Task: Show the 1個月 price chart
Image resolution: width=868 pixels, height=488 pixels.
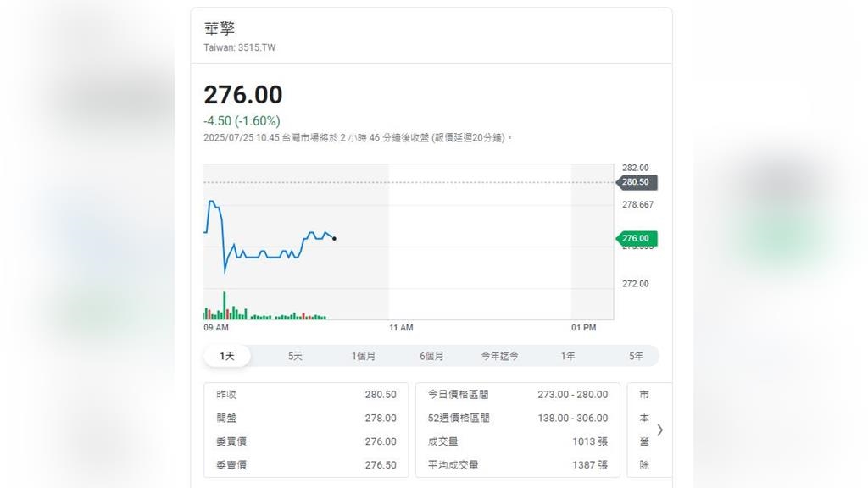Action: coord(364,356)
